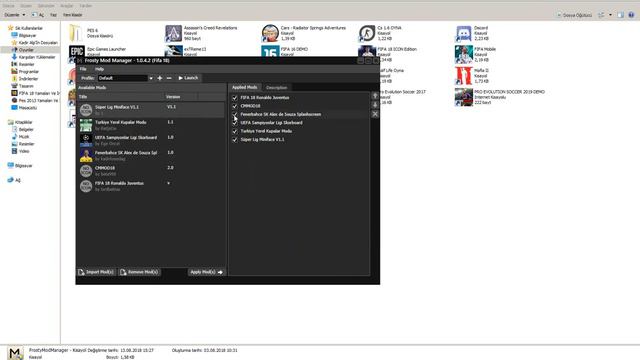
Task: Open the Explorer view options dropdown arrow
Action: point(610,15)
